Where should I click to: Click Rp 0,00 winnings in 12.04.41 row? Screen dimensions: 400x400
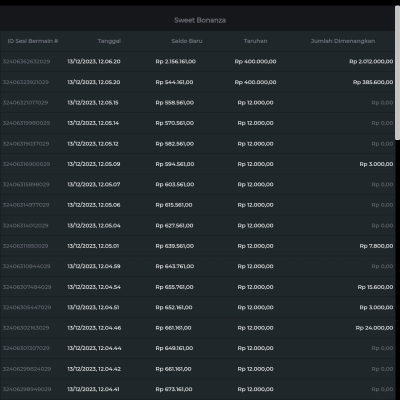coord(382,390)
